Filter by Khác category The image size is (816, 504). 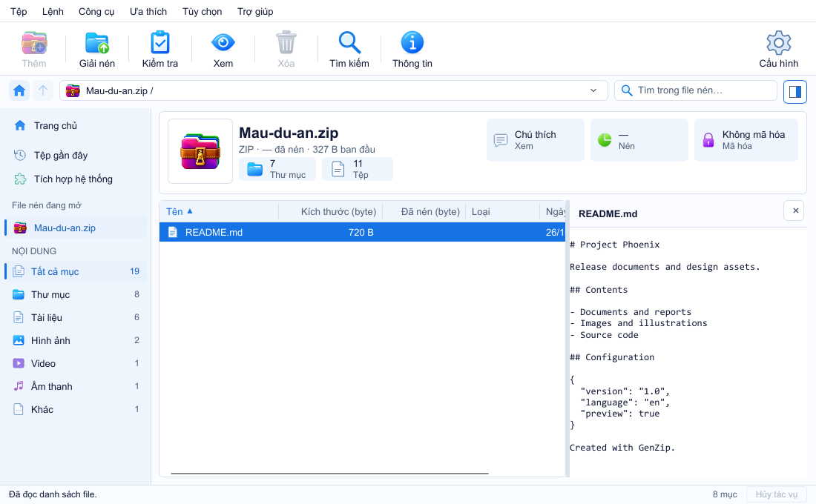76,409
